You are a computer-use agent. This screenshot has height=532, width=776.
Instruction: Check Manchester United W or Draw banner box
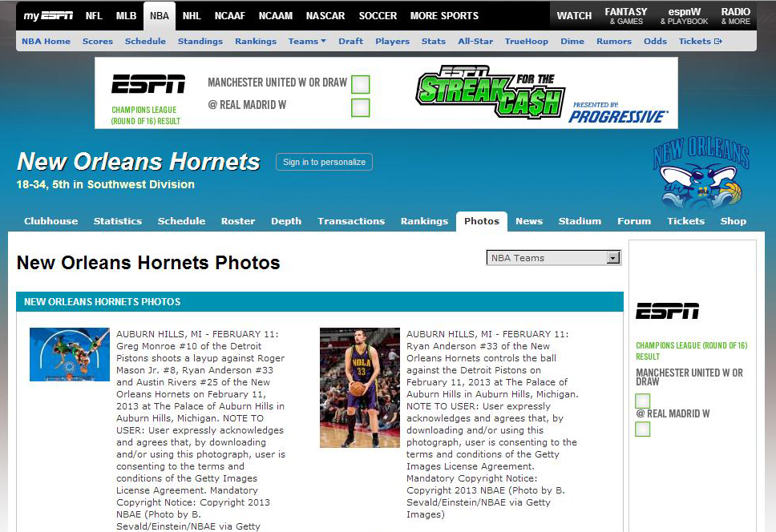[x=361, y=84]
